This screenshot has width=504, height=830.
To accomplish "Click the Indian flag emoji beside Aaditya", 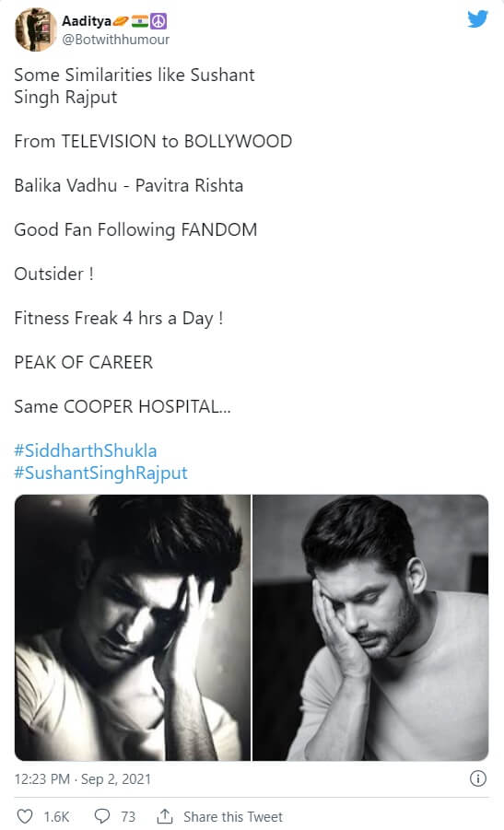I will pos(140,21).
